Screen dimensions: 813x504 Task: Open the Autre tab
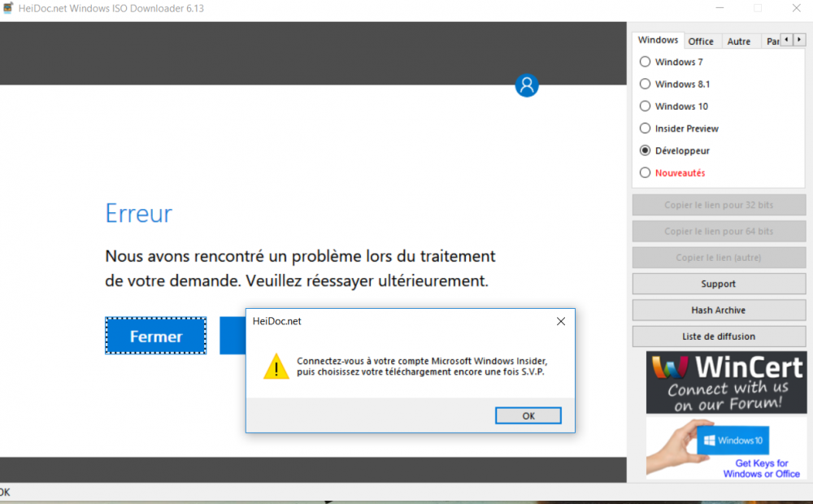coord(738,41)
